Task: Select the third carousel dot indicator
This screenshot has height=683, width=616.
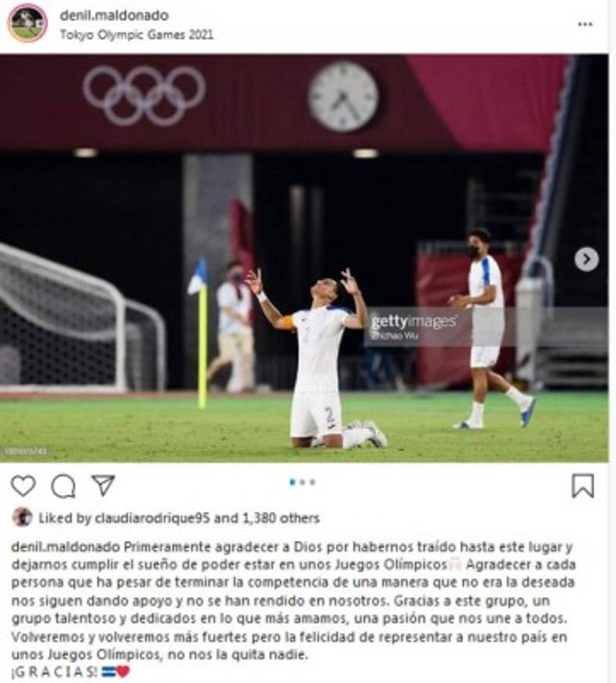Action: 312,482
